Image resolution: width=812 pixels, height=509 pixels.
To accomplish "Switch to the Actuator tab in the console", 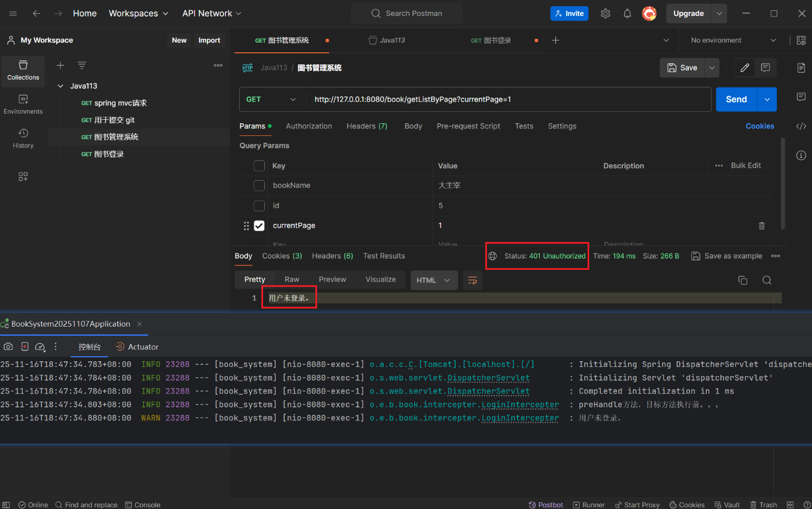I will pyautogui.click(x=137, y=347).
